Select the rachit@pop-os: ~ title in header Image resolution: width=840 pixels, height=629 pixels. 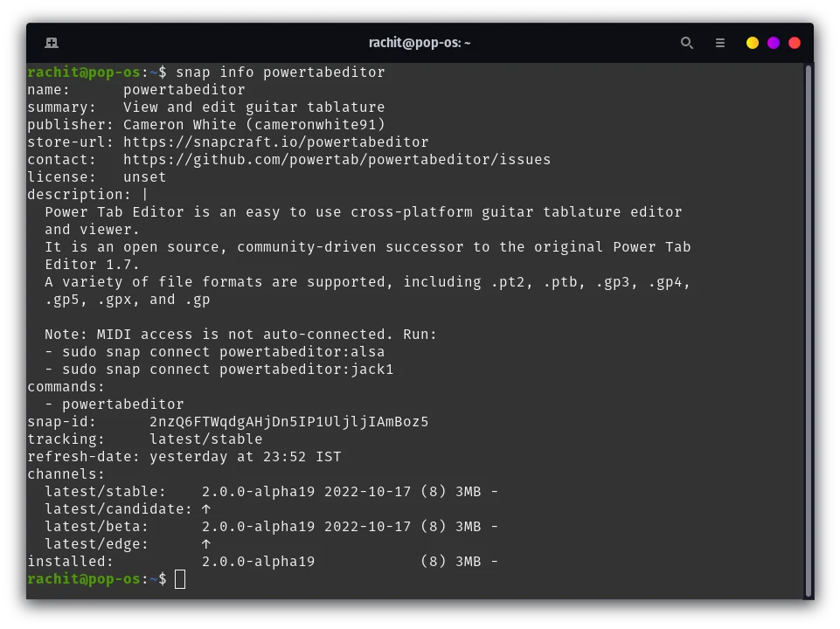(x=420, y=42)
